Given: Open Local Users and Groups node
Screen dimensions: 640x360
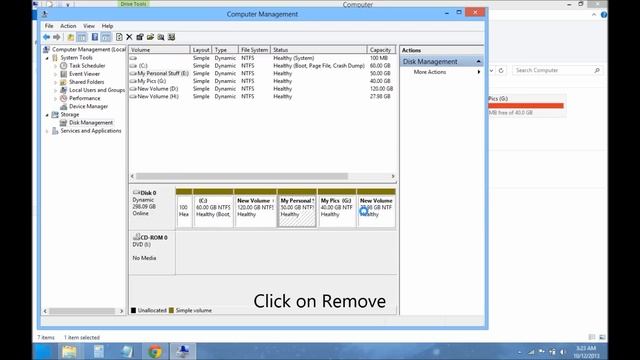Looking at the screenshot, I should point(97,90).
